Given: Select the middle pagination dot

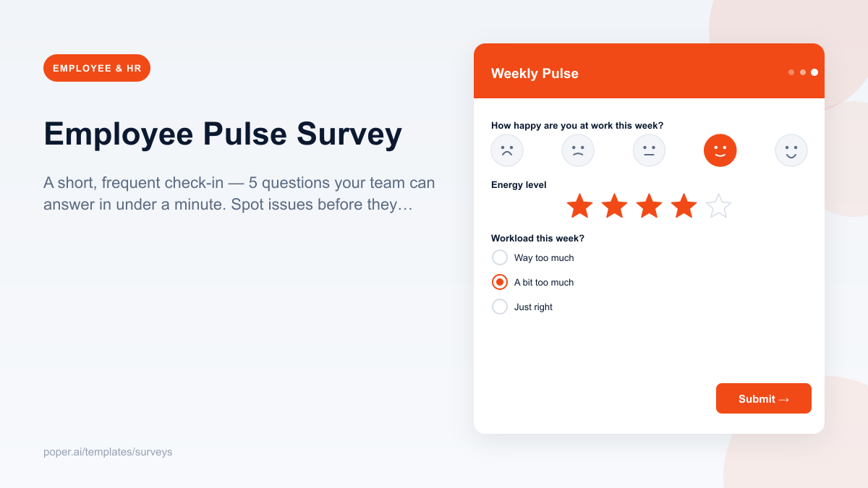Looking at the screenshot, I should 802,72.
